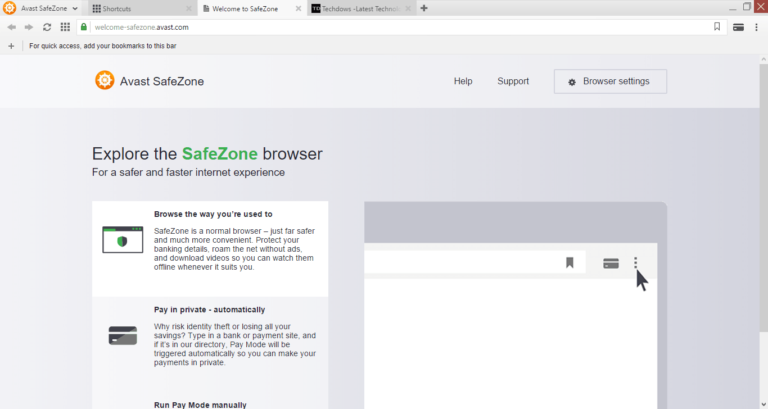
Task: Click the green padlock security icon
Action: (x=84, y=27)
